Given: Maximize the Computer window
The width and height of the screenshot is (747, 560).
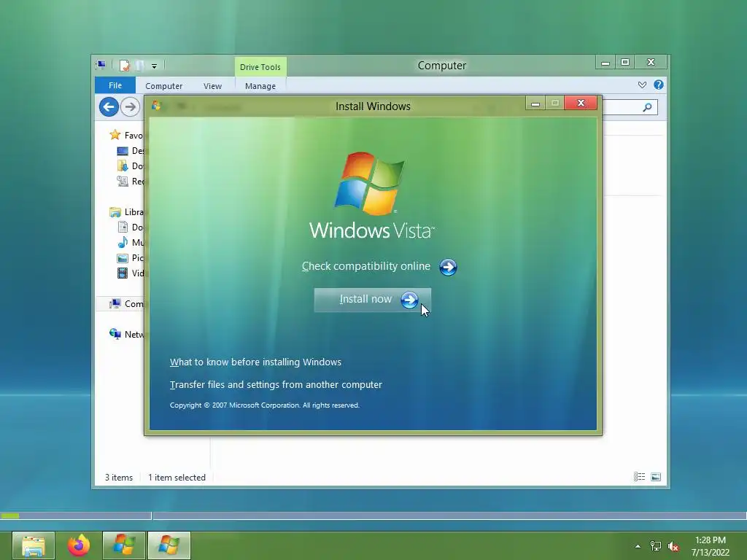Looking at the screenshot, I should (625, 63).
